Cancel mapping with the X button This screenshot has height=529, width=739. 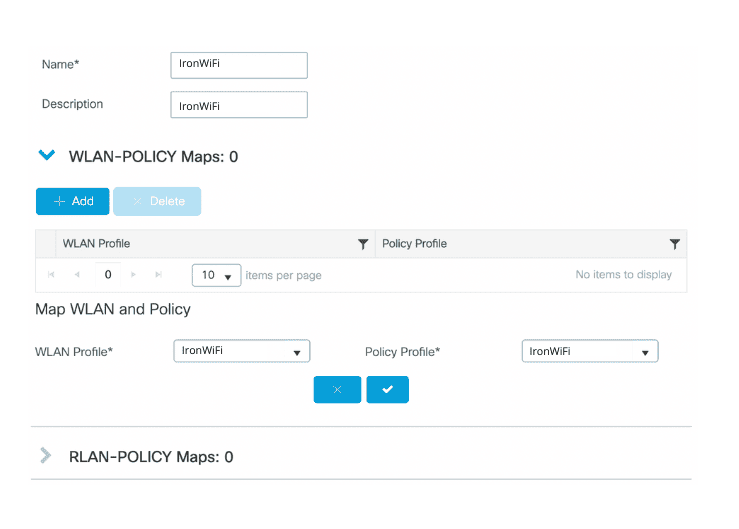point(337,389)
